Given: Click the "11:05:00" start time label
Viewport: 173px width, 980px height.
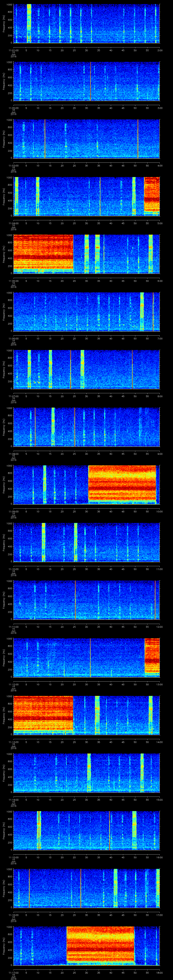Looking at the screenshot, I should [x=13, y=281].
